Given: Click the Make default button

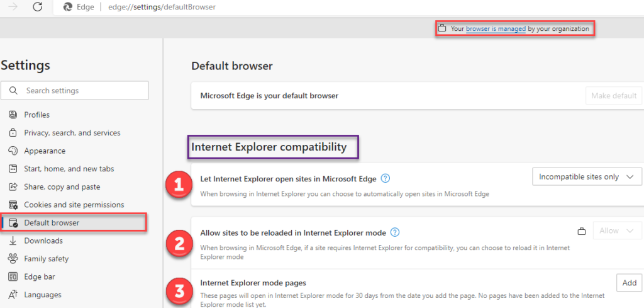Looking at the screenshot, I should (613, 96).
